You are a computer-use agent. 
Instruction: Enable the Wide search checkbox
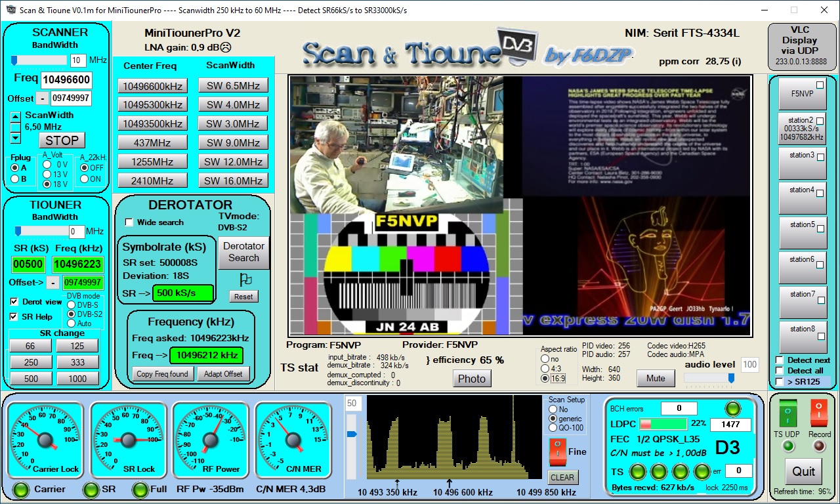point(129,222)
